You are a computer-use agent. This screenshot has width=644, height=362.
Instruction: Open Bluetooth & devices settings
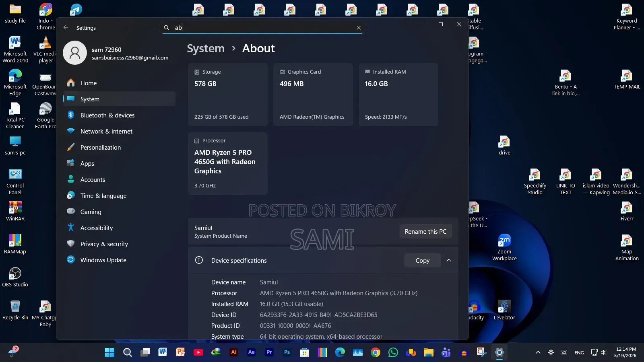click(119, 115)
